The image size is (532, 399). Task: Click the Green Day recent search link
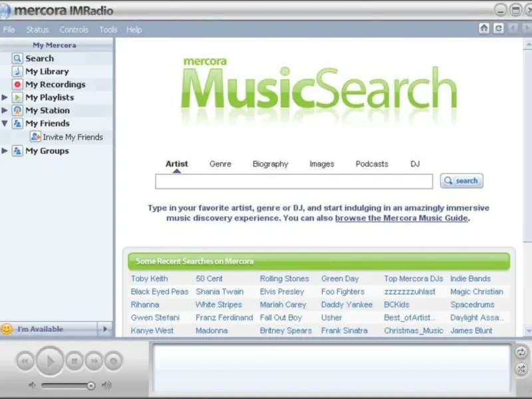click(x=340, y=279)
